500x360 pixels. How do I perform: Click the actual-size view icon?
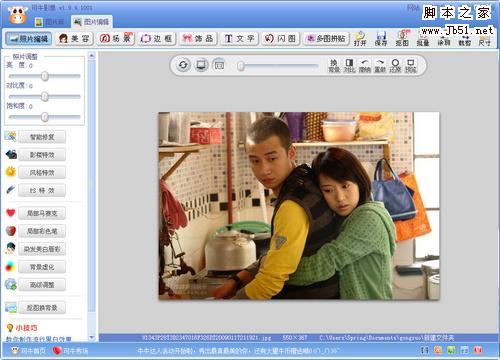(219, 65)
